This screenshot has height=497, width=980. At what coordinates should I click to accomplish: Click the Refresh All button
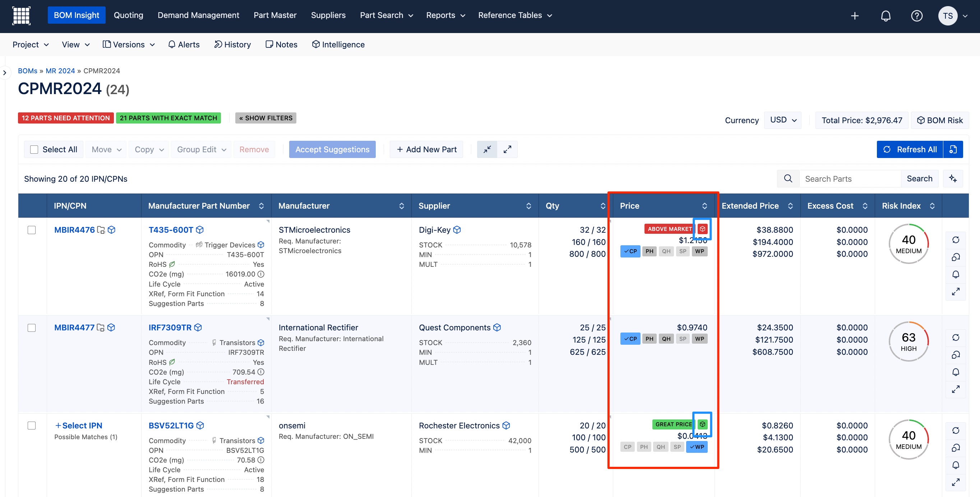(910, 149)
